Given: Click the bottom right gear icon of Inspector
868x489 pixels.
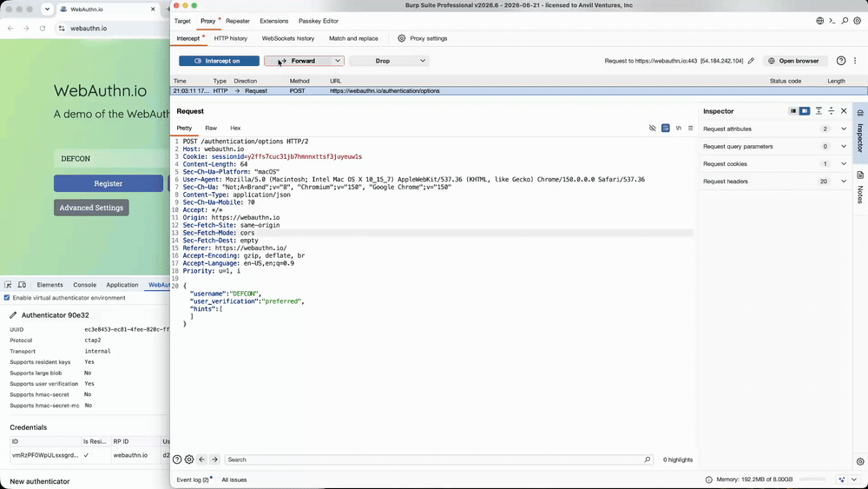Looking at the screenshot, I should [859, 461].
